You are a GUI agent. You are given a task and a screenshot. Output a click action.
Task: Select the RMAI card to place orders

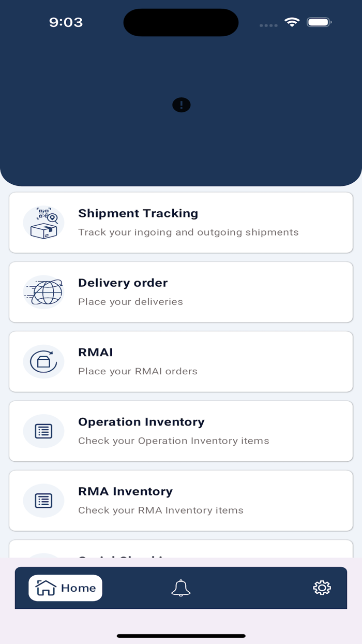181,361
